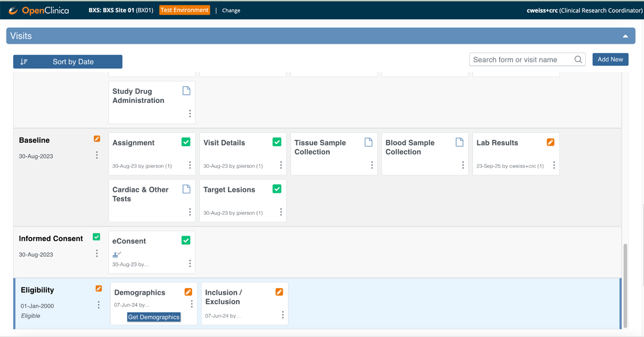Click the green checkmark on Target Lesions
Image resolution: width=644 pixels, height=337 pixels.
click(x=277, y=189)
